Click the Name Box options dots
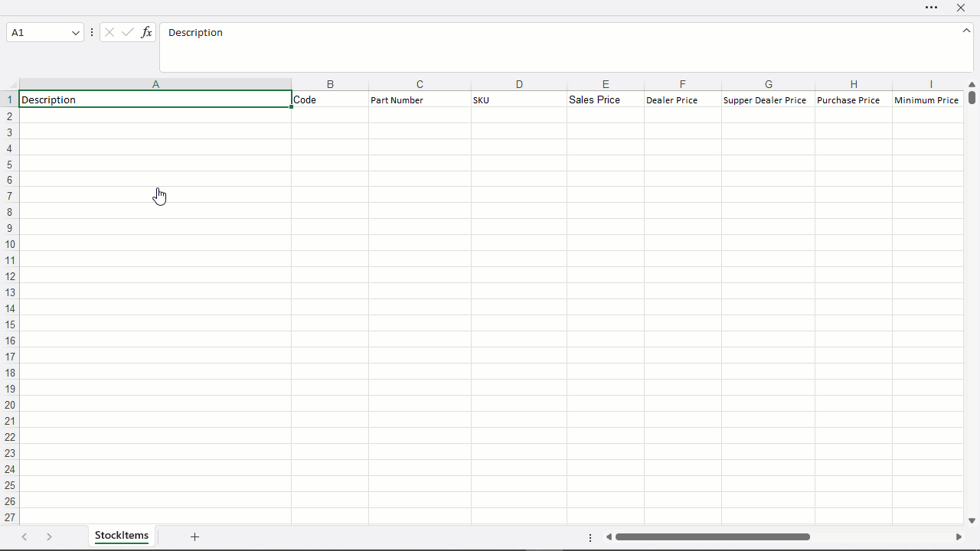Viewport: 980px width, 551px height. pyautogui.click(x=92, y=32)
